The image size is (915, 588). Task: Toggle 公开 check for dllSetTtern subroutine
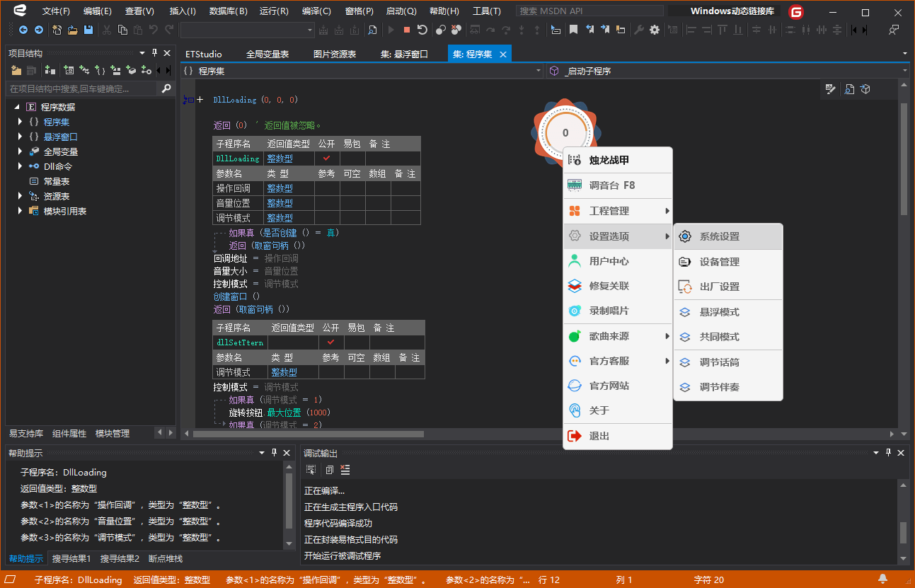pyautogui.click(x=331, y=342)
